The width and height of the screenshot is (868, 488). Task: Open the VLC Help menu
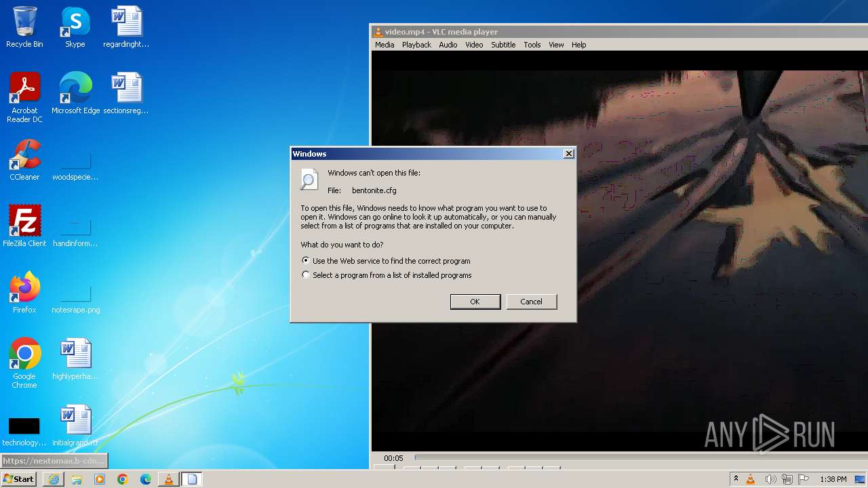tap(578, 45)
